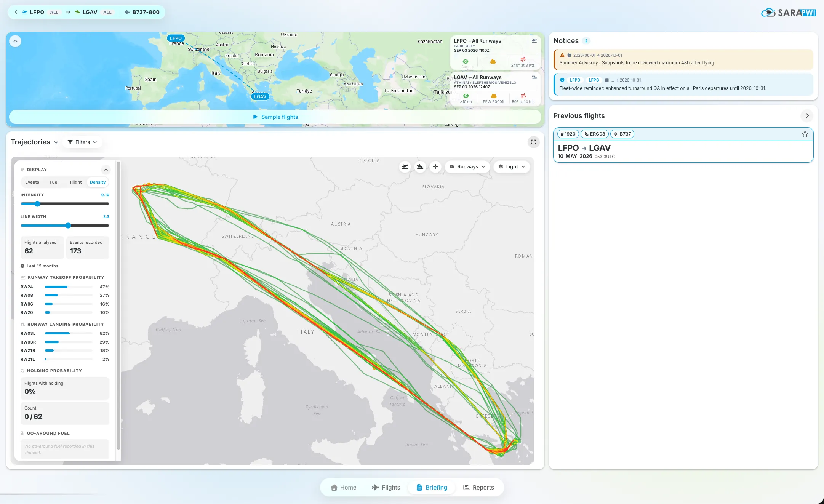Click LFPG tag on fleet-wide notice

(x=594, y=80)
